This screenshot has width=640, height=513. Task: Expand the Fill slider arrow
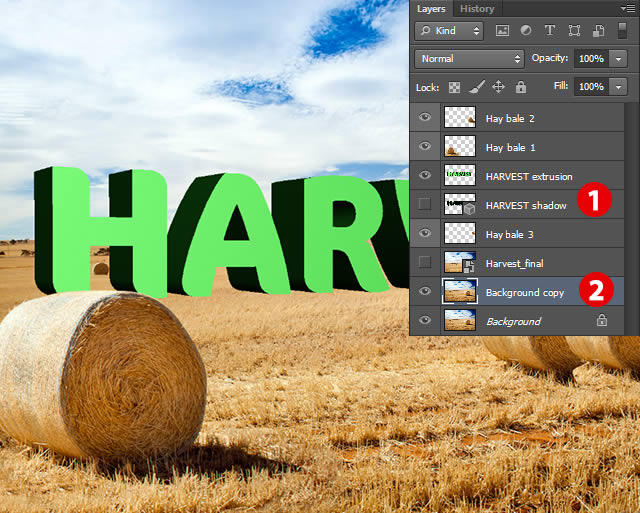618,87
